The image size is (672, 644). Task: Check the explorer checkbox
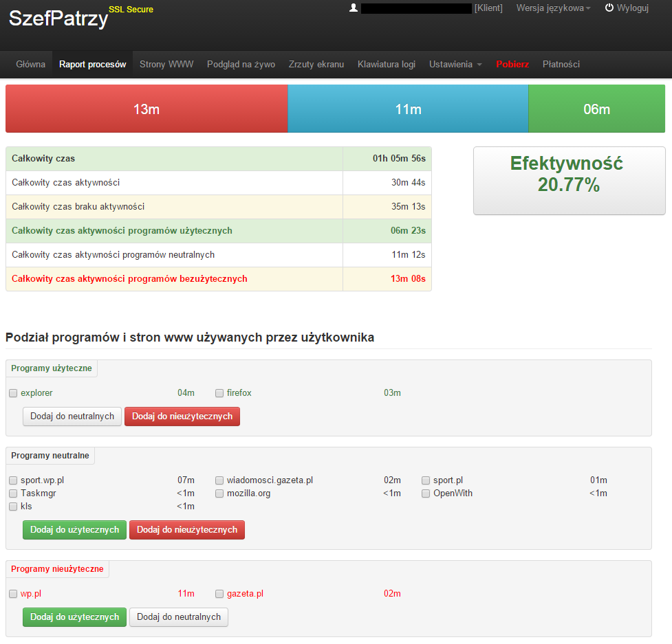[13, 393]
